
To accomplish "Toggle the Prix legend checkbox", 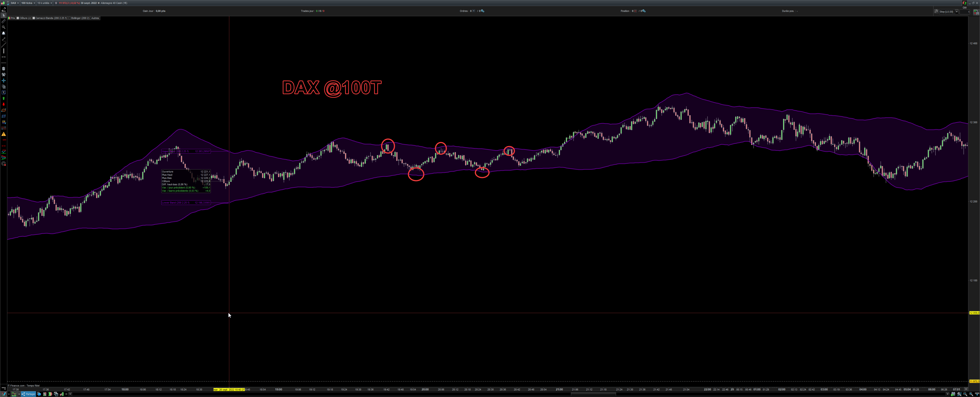I will pos(9,18).
